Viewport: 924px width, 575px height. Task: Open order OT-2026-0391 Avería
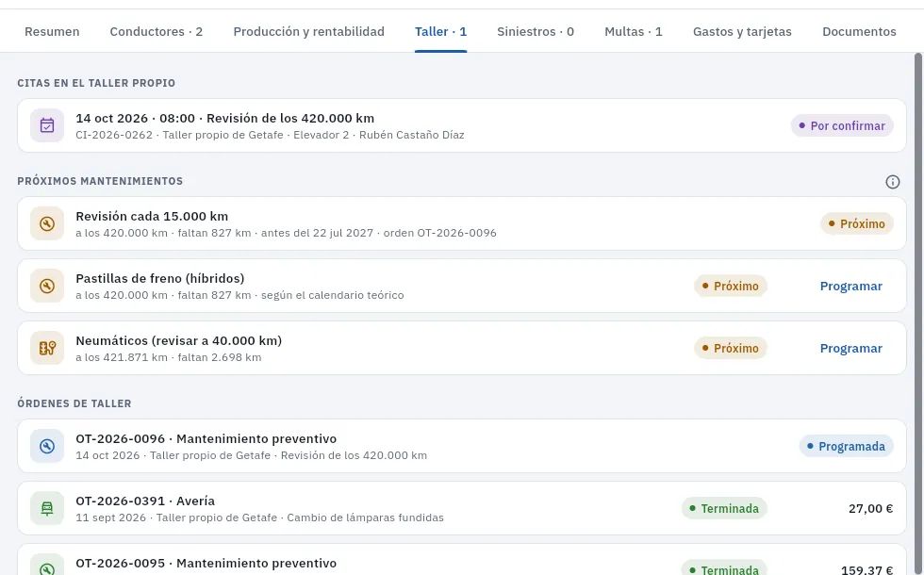tap(462, 508)
